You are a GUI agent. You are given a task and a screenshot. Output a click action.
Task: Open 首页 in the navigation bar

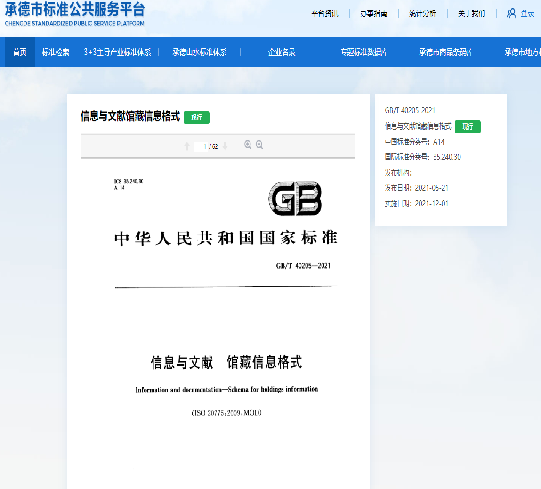point(20,52)
